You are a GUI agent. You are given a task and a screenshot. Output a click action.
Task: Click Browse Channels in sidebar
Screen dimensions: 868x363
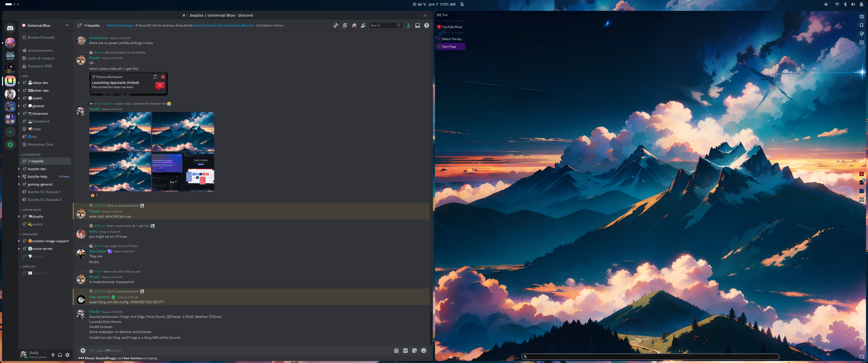tap(41, 37)
